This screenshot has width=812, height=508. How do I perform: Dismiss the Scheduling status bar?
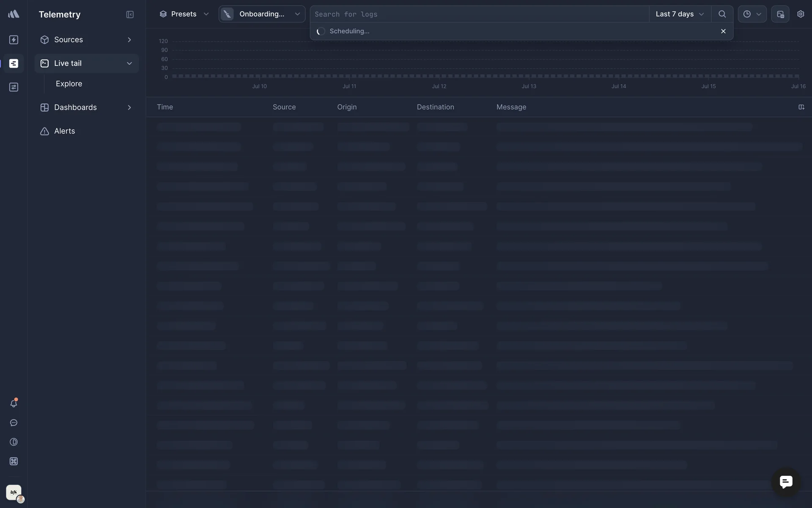pyautogui.click(x=723, y=31)
